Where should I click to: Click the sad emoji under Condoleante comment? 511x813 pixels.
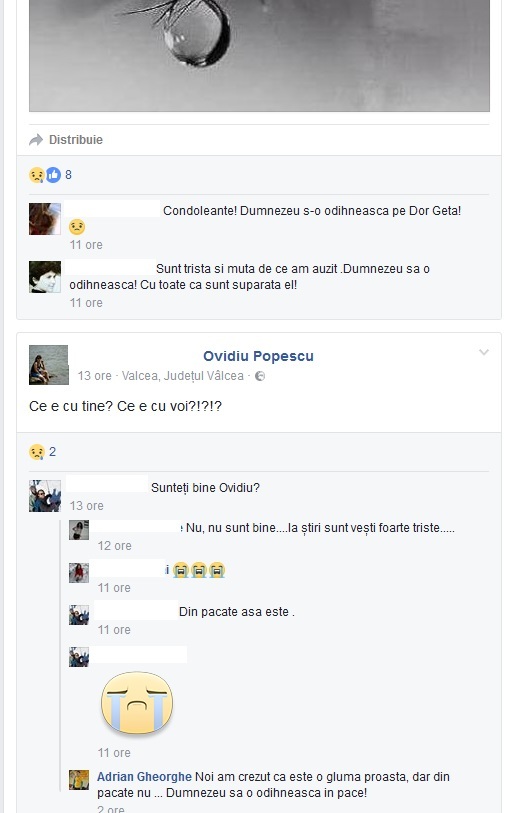77,227
